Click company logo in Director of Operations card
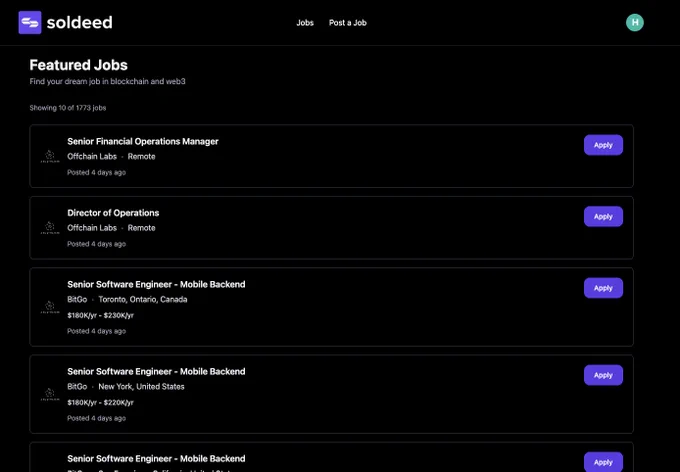Image resolution: width=680 pixels, height=472 pixels. [x=50, y=228]
